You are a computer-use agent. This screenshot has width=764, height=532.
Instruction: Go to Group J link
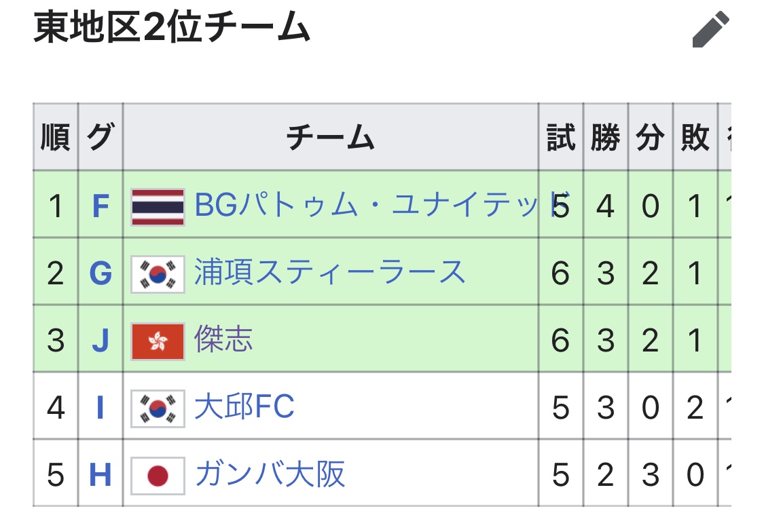[101, 340]
